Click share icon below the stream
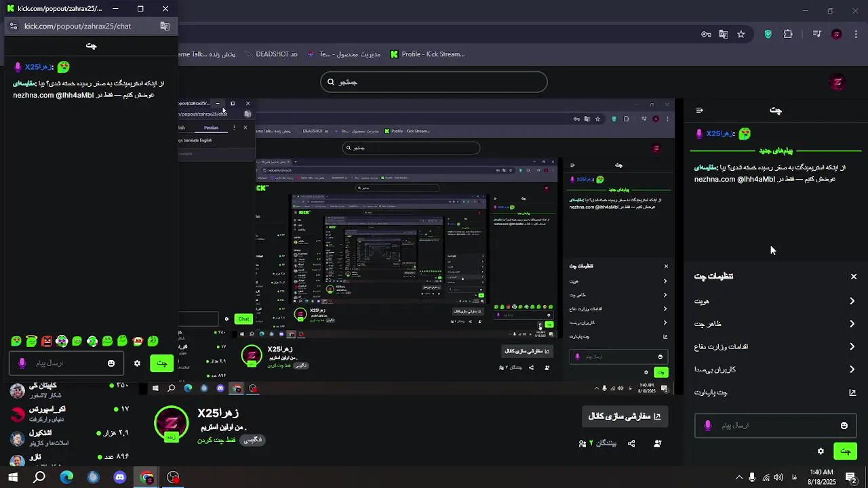Screen dimensions: 868x488 [631, 443]
